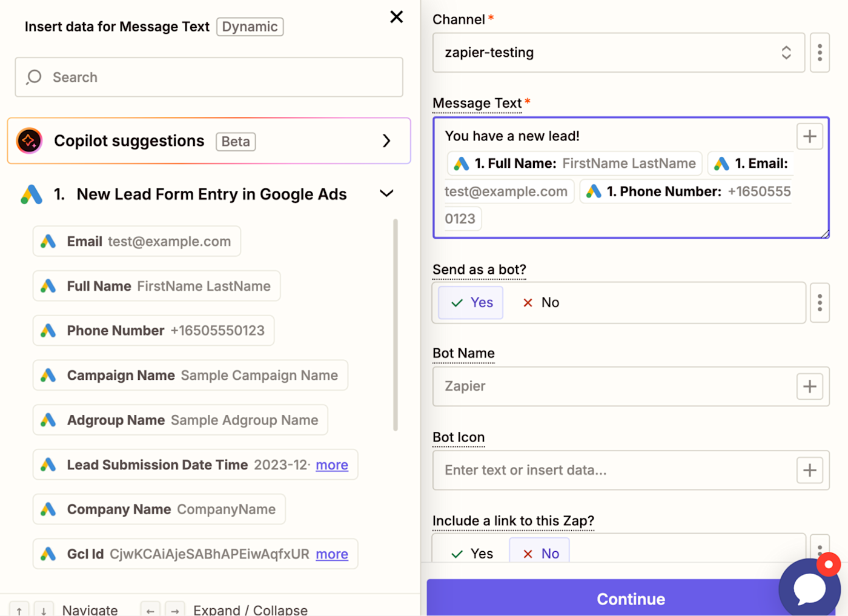Insert the Email test@example.com field

(137, 241)
